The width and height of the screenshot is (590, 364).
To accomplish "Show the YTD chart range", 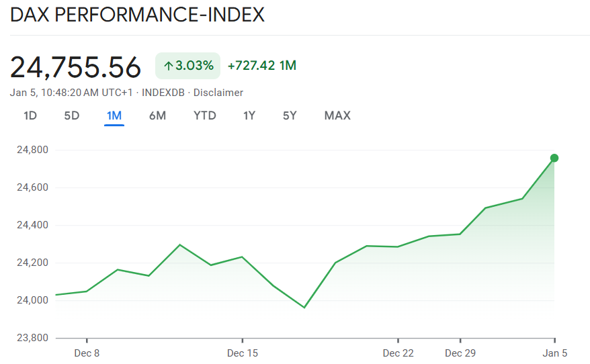I will click(205, 116).
